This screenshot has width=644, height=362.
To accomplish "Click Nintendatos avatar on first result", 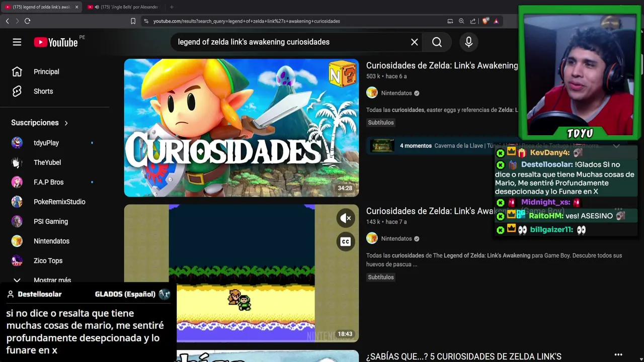I will [x=372, y=93].
